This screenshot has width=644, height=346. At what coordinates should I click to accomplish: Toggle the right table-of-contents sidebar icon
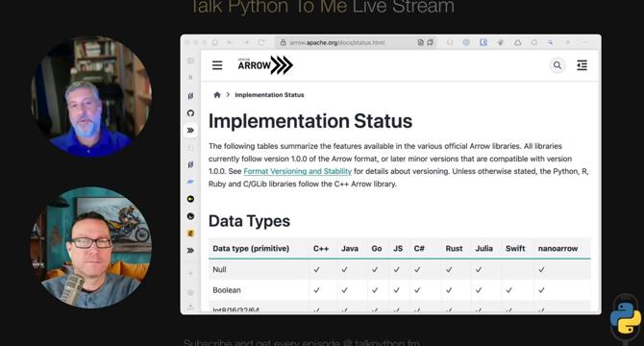coord(582,65)
